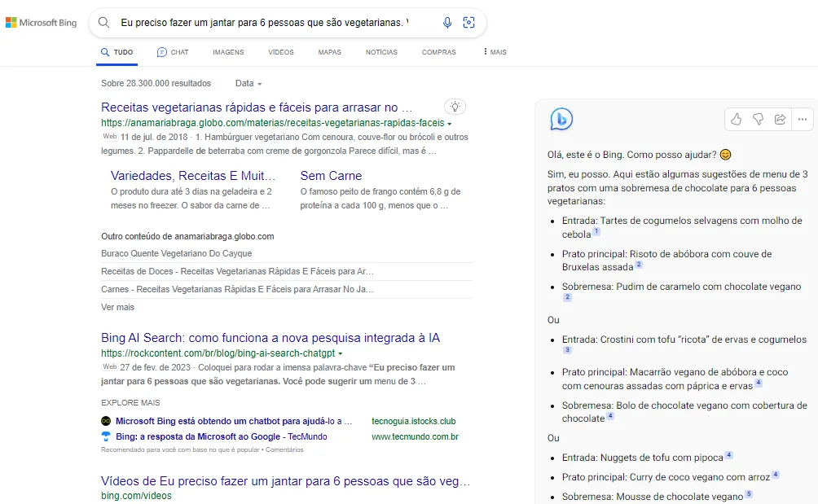Open Receitas de Doces link
The image size is (818, 504).
pos(237,271)
